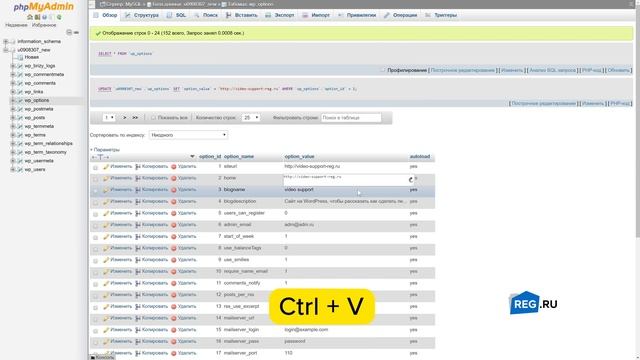Expand the wp_comments table node
The height and width of the screenshot is (360, 640).
click(13, 83)
